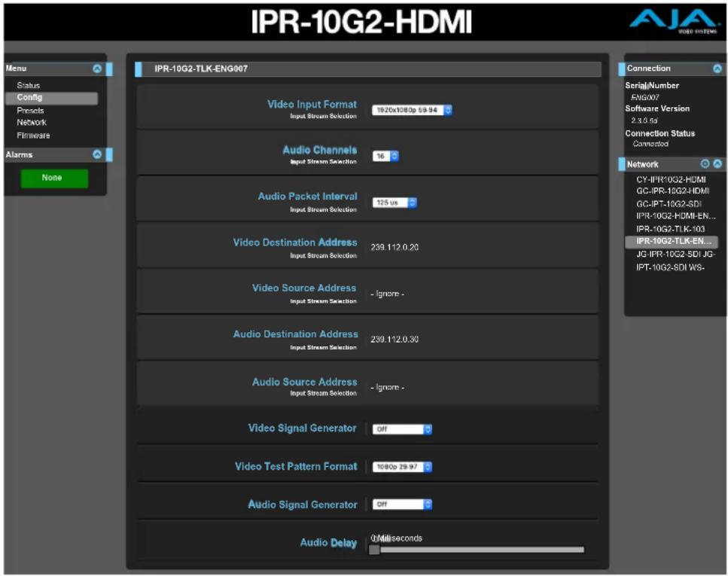The height and width of the screenshot is (576, 728).
Task: Select GC-IPR-10G2-HDMI in the Network list
Action: [x=672, y=191]
